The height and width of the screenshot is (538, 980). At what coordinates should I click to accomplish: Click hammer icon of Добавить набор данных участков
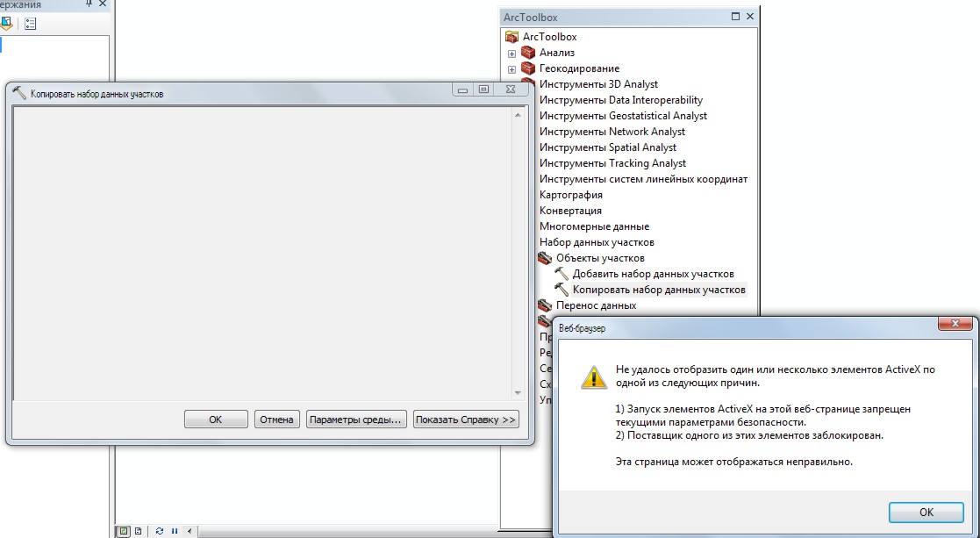[x=562, y=274]
